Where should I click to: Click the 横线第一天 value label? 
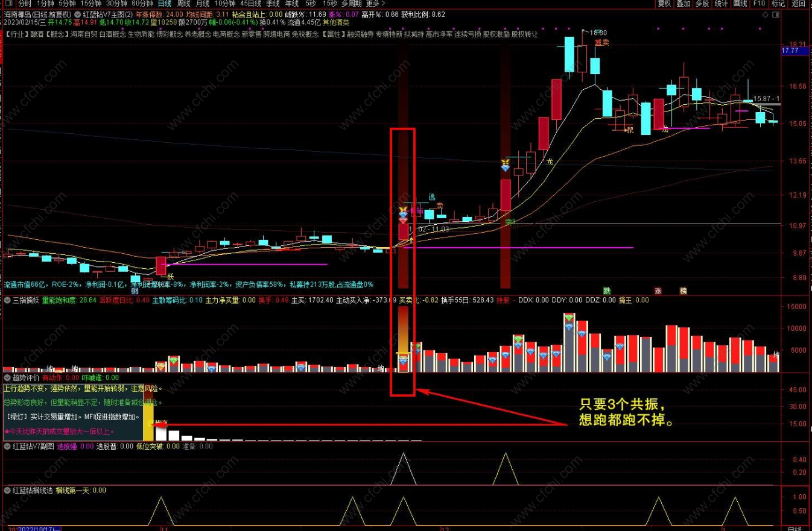pos(81,491)
